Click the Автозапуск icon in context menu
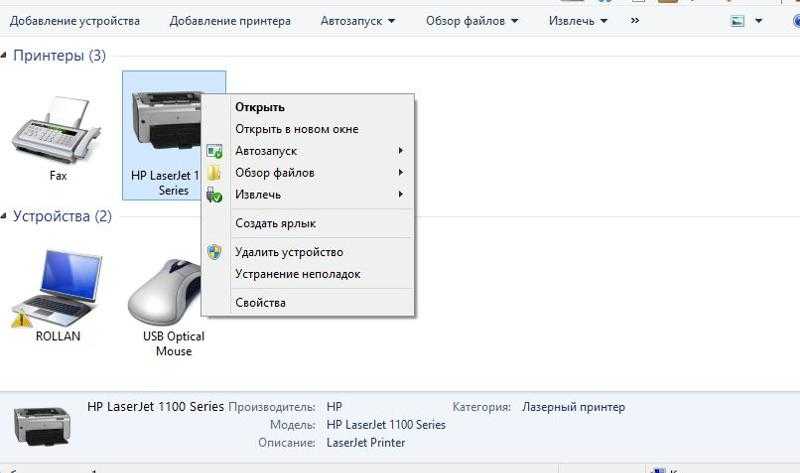Screen dimensions: 800x473 pyautogui.click(x=214, y=151)
